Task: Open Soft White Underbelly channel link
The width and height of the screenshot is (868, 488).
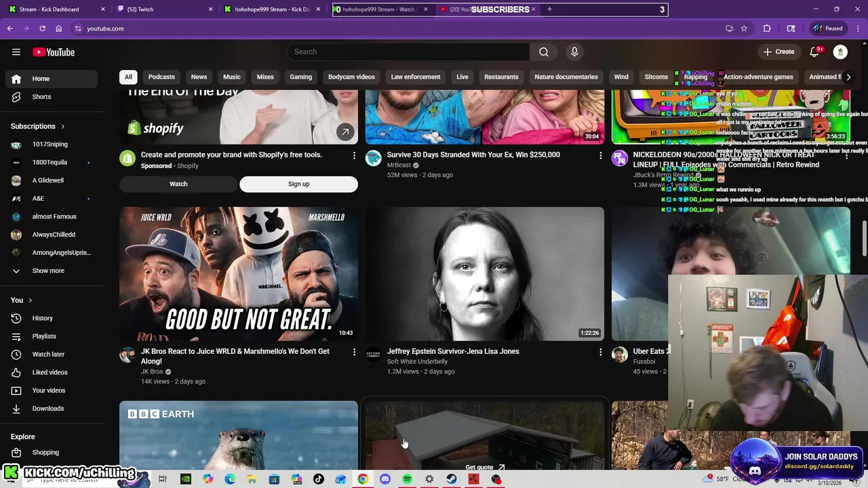Action: 417,362
